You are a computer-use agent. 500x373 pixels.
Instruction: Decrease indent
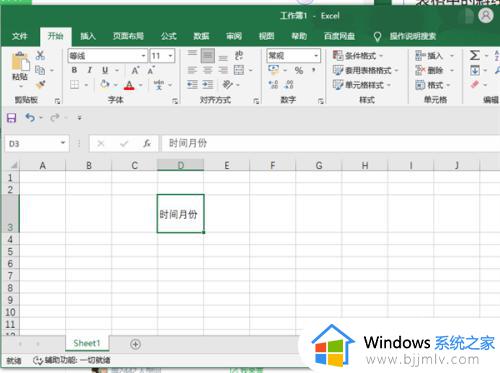(x=192, y=85)
